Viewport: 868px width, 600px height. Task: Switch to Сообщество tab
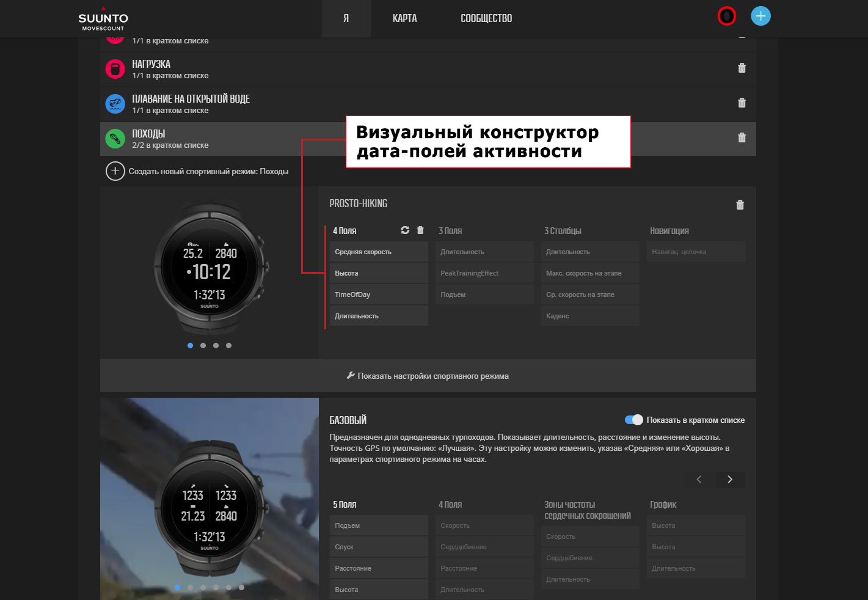click(x=486, y=18)
